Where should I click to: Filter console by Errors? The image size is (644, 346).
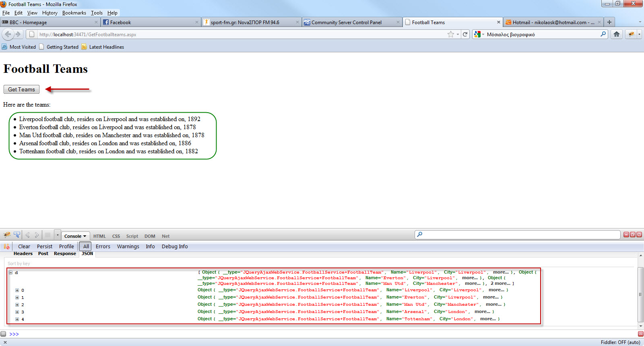pos(103,246)
